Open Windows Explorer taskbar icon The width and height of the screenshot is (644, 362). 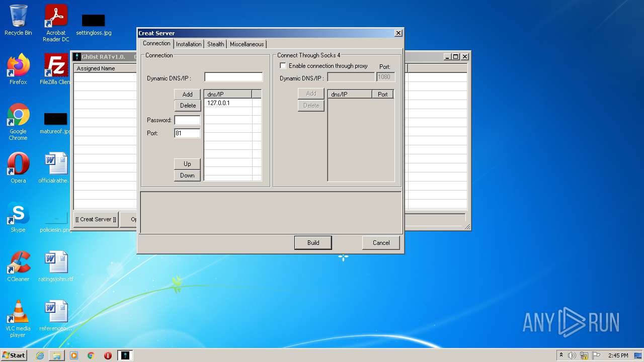click(x=57, y=355)
